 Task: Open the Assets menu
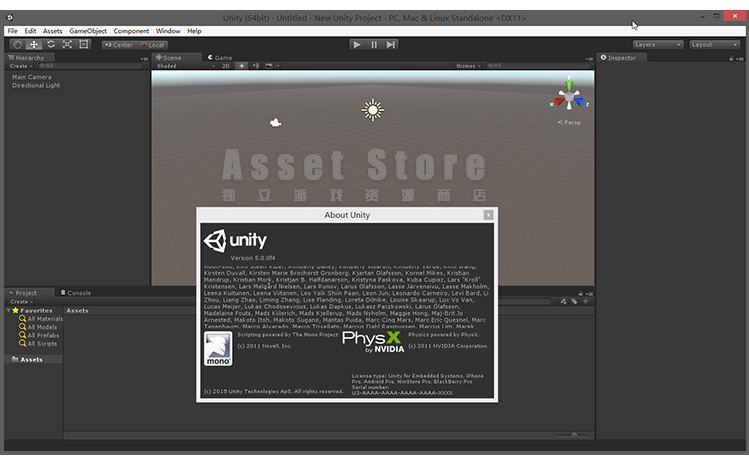tap(53, 31)
